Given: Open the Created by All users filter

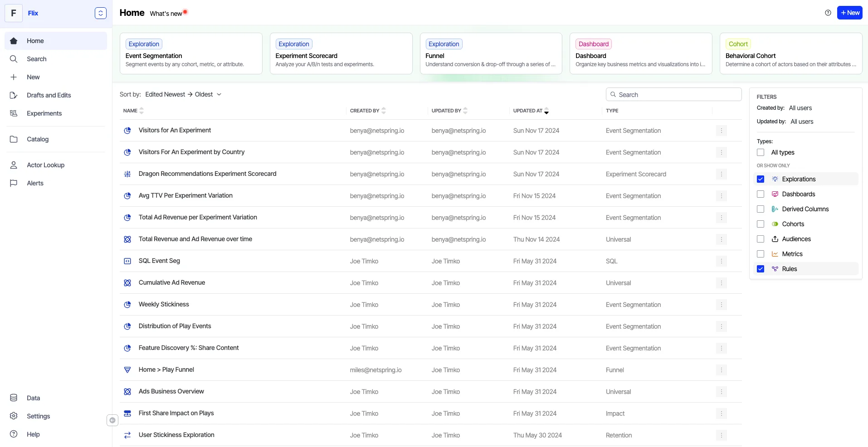Looking at the screenshot, I should coord(800,108).
